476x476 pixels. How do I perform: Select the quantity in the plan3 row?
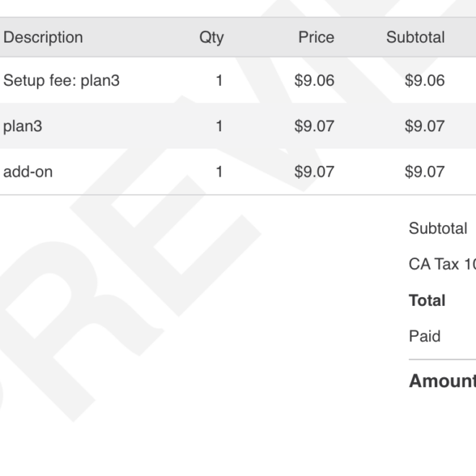coord(219,126)
